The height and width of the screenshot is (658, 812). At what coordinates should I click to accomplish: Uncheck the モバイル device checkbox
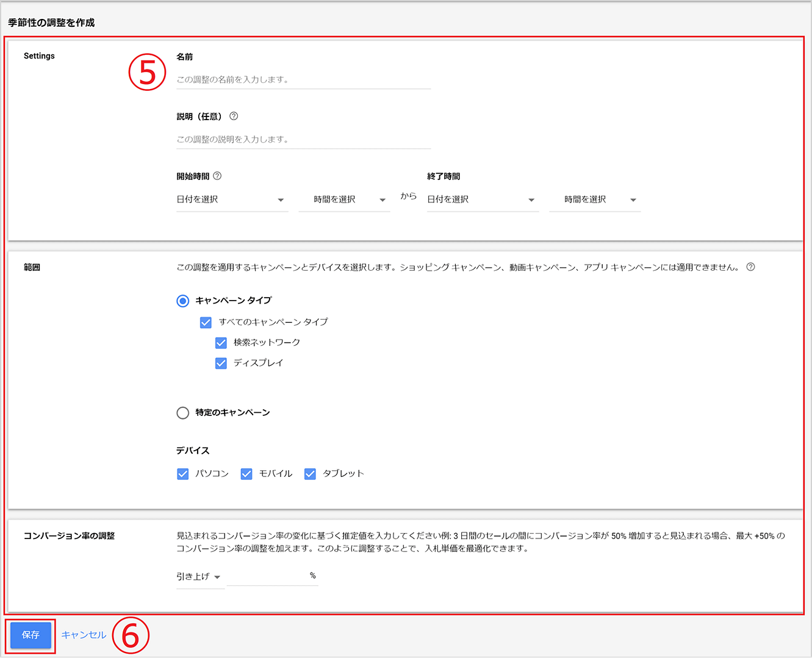coord(246,474)
